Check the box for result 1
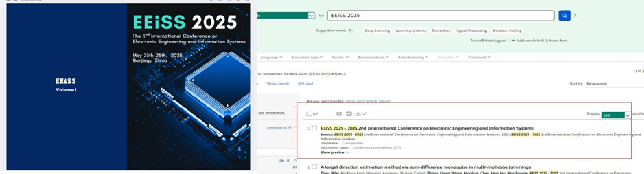The height and width of the screenshot is (174, 644). 314,128
